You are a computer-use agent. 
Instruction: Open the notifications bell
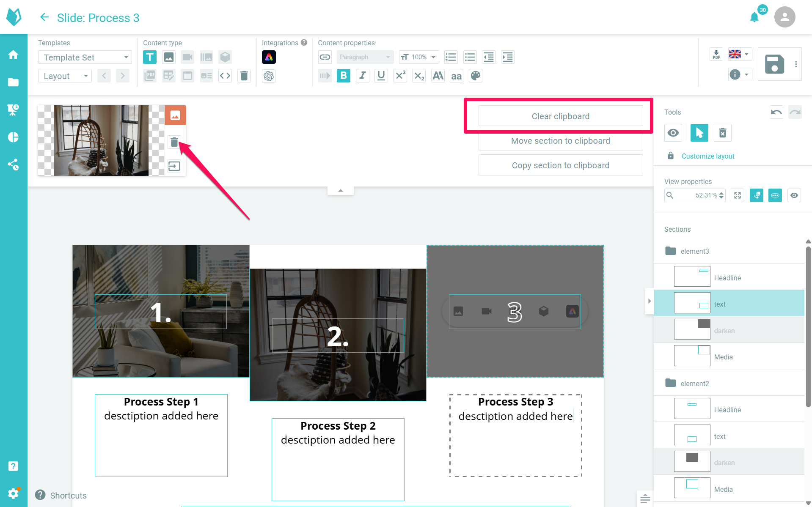coord(754,17)
